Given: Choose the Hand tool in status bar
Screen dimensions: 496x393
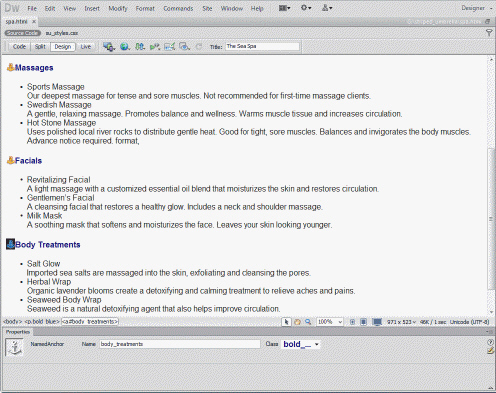Looking at the screenshot, I should 297,322.
